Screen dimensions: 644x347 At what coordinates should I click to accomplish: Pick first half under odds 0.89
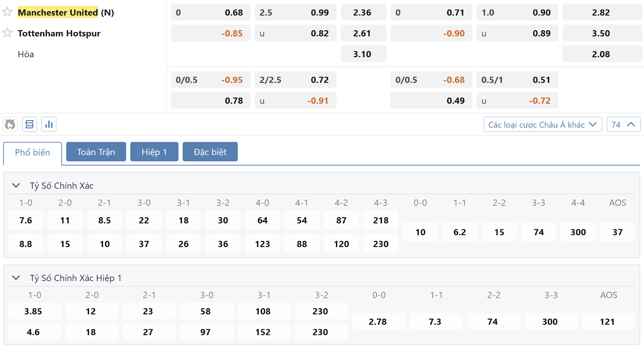click(x=517, y=33)
